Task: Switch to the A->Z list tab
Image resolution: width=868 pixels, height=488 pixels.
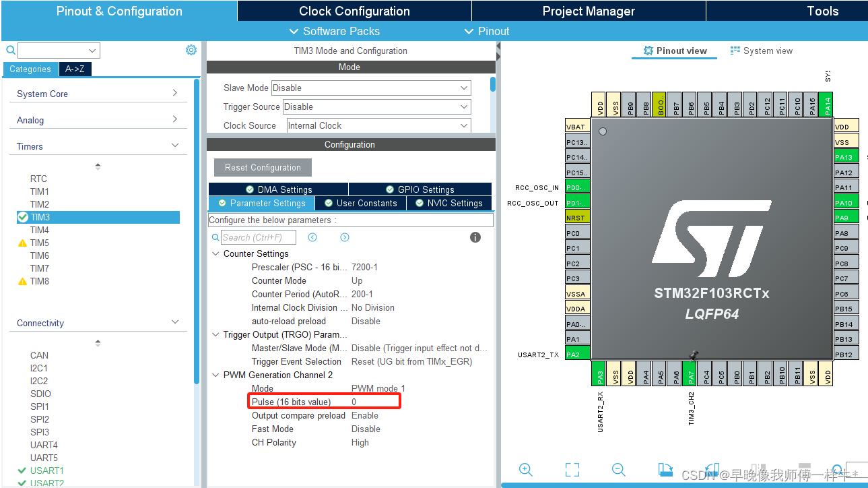Action: pos(75,69)
